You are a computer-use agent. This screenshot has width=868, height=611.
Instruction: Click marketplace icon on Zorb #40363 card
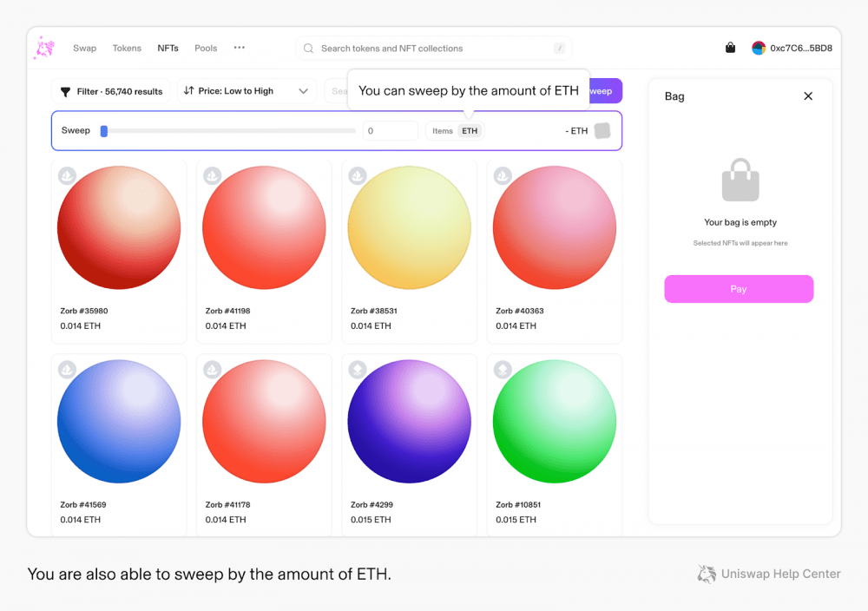(503, 176)
